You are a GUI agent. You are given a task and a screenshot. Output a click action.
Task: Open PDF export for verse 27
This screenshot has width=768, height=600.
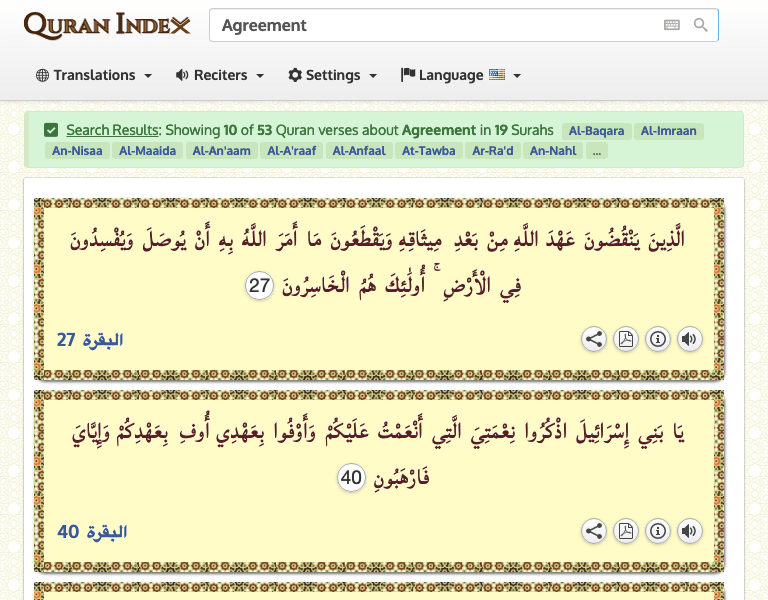[625, 339]
